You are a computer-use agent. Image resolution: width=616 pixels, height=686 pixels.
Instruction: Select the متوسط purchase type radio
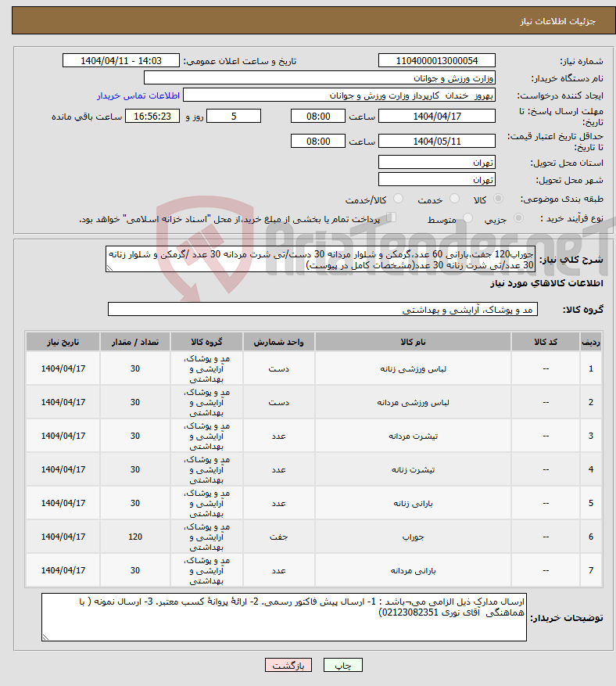tap(467, 218)
